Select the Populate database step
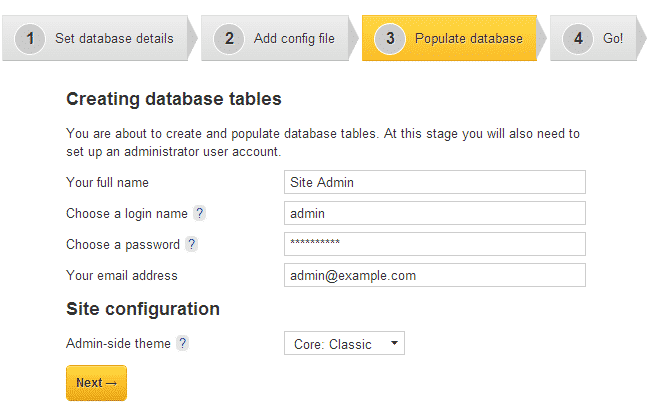Viewport: 650px width, 411px height. (468, 39)
